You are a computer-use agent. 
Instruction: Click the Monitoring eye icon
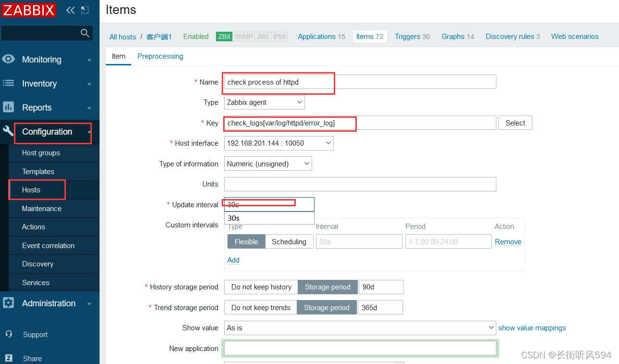(8, 59)
